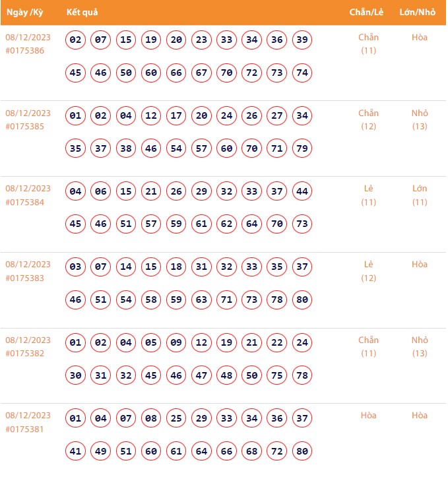Click the "Ngày /Kỳ" column header
This screenshot has width=448, height=477.
(24, 13)
